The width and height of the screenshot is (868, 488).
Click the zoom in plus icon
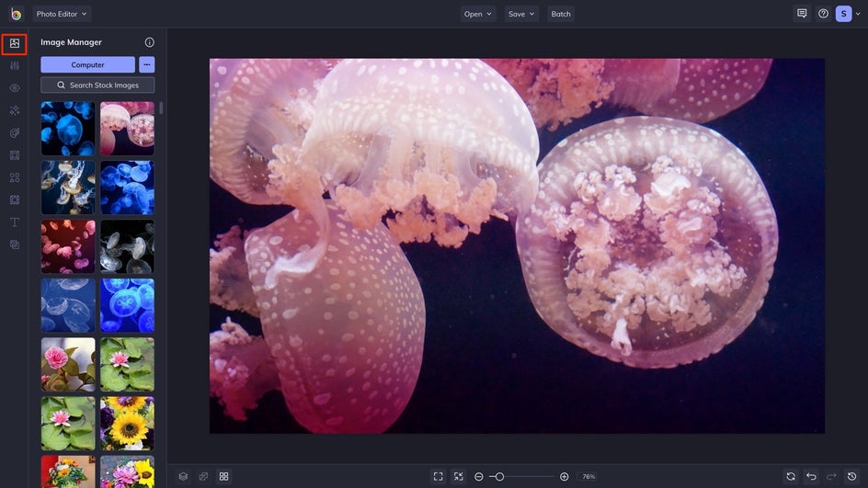pos(564,476)
